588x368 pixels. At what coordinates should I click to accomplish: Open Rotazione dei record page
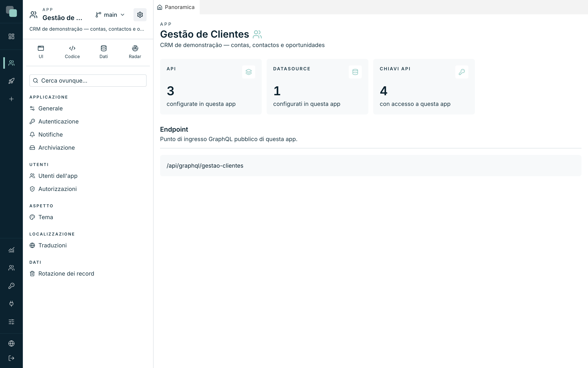tap(88, 274)
